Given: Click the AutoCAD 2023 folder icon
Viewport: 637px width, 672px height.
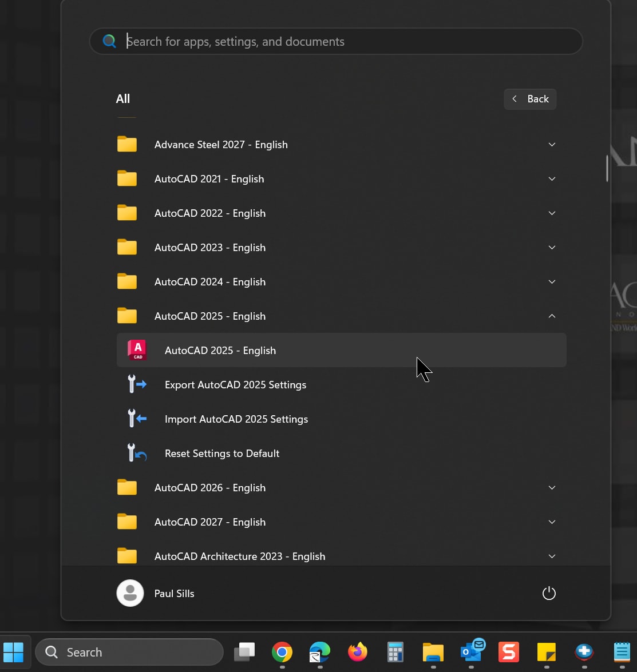Looking at the screenshot, I should pyautogui.click(x=127, y=247).
